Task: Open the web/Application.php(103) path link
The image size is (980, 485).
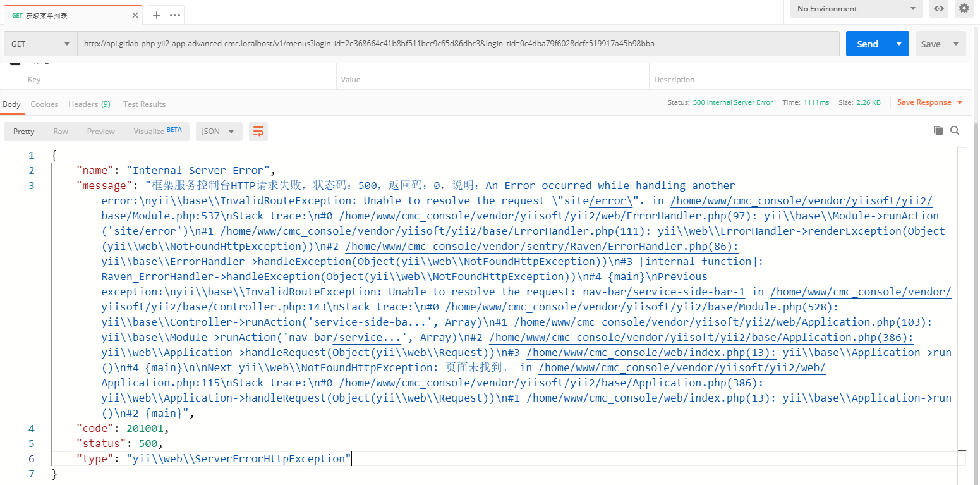Action: [723, 322]
